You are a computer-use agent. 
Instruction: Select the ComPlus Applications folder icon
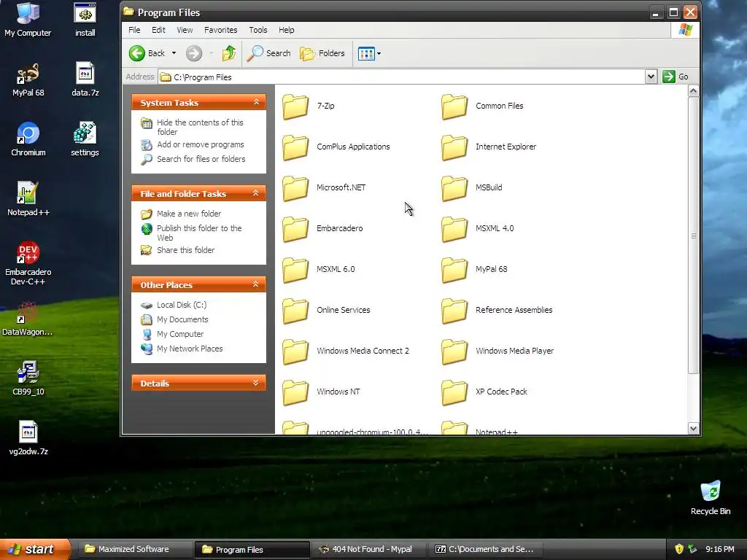coord(295,147)
